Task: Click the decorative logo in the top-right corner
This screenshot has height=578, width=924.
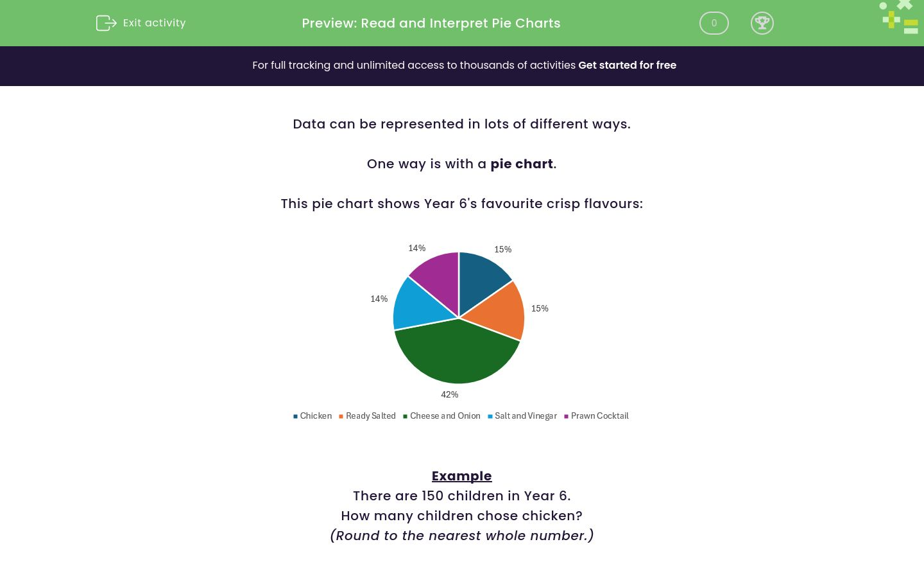Action: coord(898,17)
